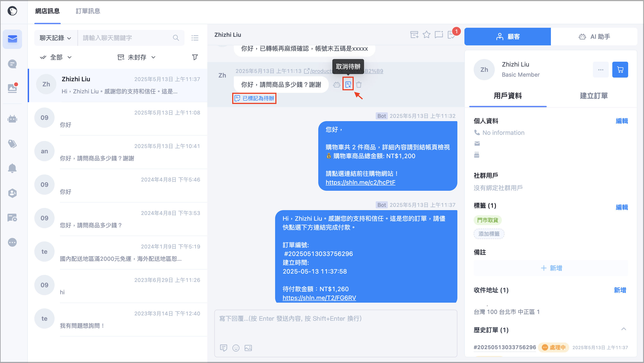Attach image using picture icon
Screen dimensions: 644x363
[248, 348]
